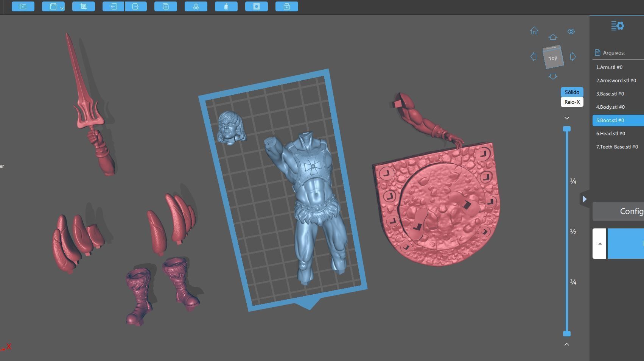Image resolution: width=644 pixels, height=361 pixels.
Task: Open the settings list-gear icon
Action: pyautogui.click(x=618, y=26)
